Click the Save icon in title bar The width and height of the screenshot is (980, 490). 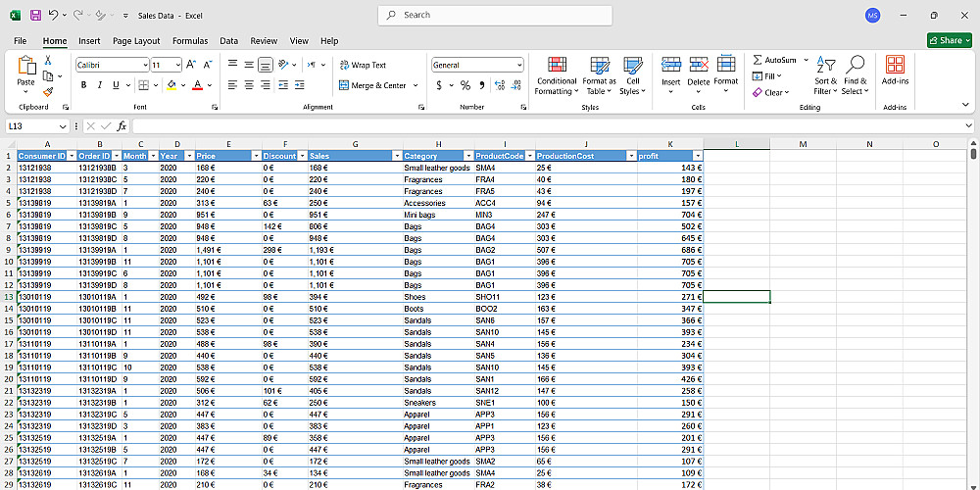(35, 16)
